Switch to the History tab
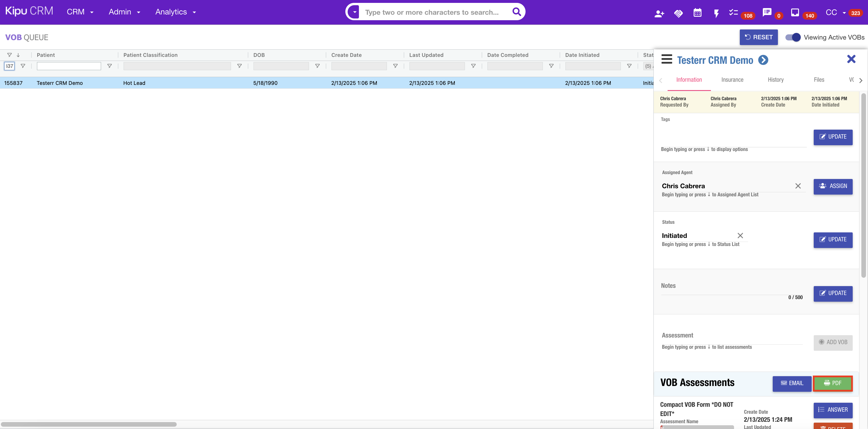This screenshot has height=429, width=868. pos(776,80)
